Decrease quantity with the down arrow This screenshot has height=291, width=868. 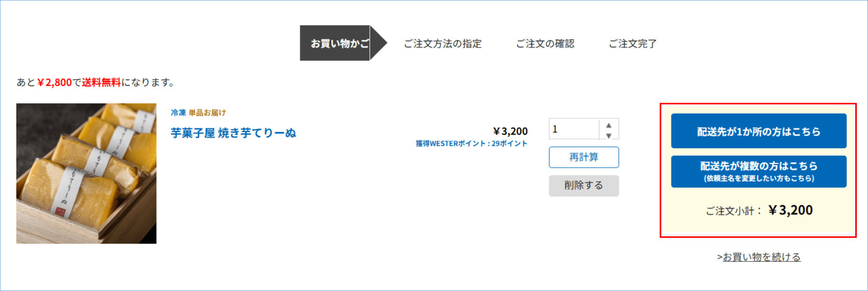tap(609, 136)
